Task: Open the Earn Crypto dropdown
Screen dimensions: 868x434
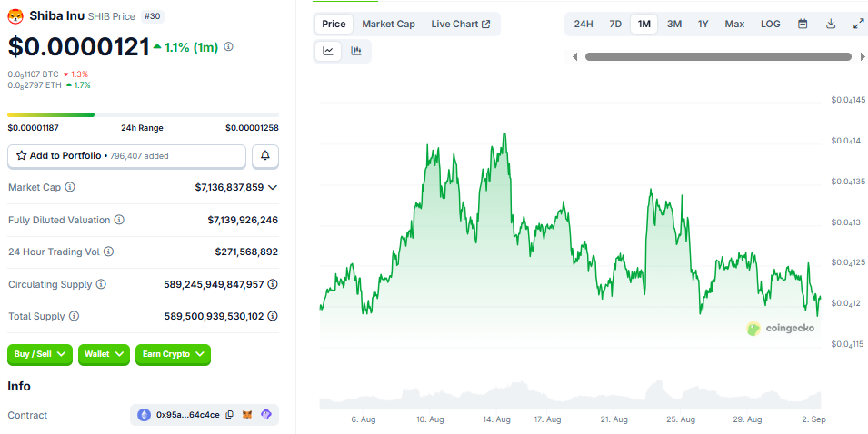Action: coord(174,354)
